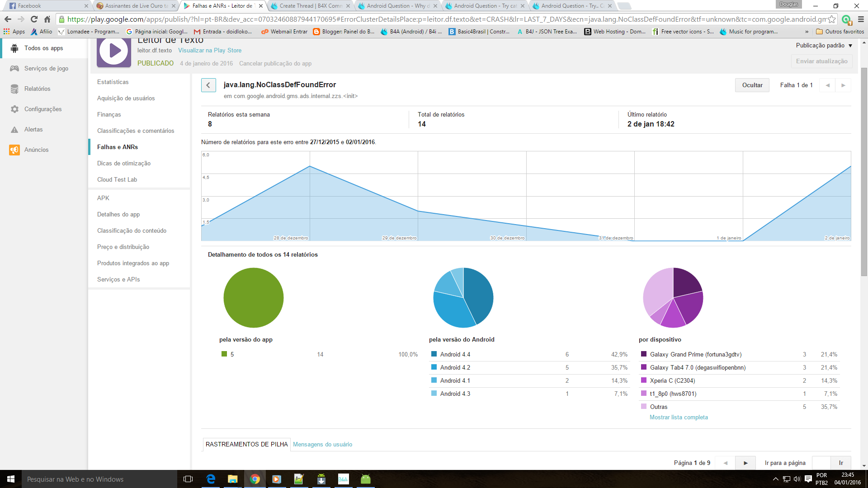Open Apps bookmarks shortcut
Image resolution: width=868 pixels, height=488 pixels.
pyautogui.click(x=14, y=32)
